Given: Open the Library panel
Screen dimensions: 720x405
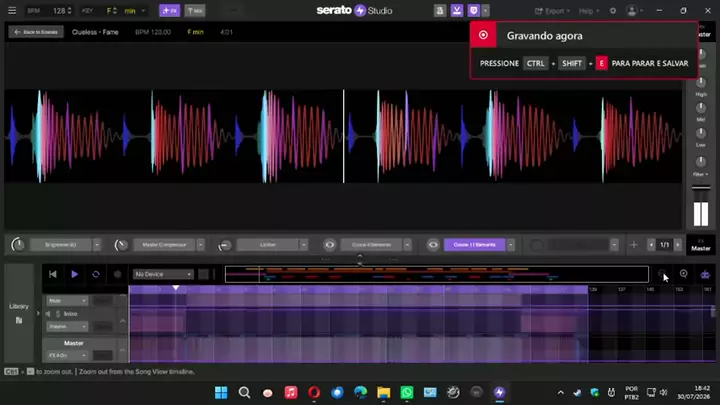Looking at the screenshot, I should click(x=19, y=313).
